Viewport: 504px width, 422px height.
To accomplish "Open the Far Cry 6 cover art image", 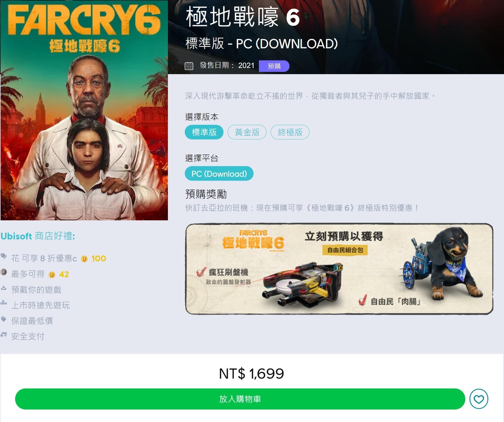I will (84, 110).
